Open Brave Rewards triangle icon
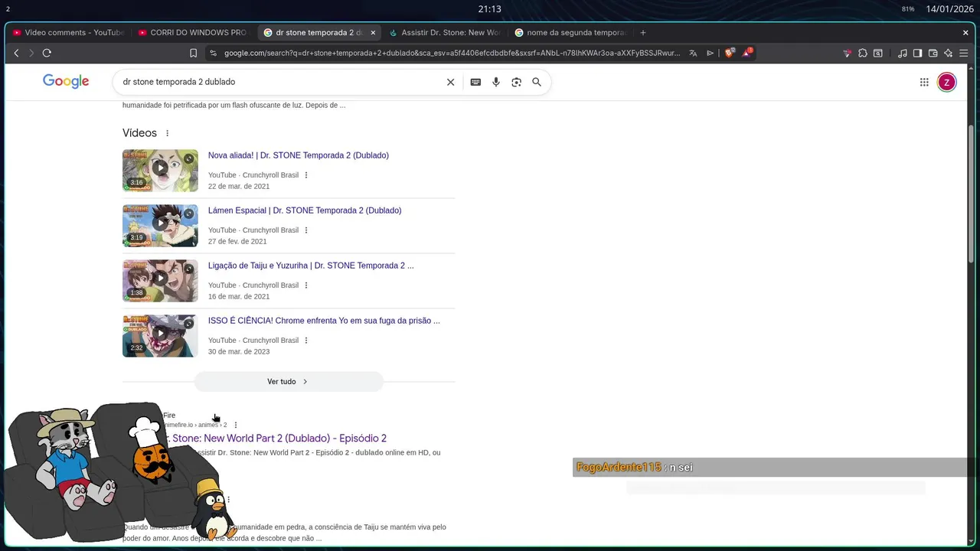The image size is (980, 551). [746, 53]
